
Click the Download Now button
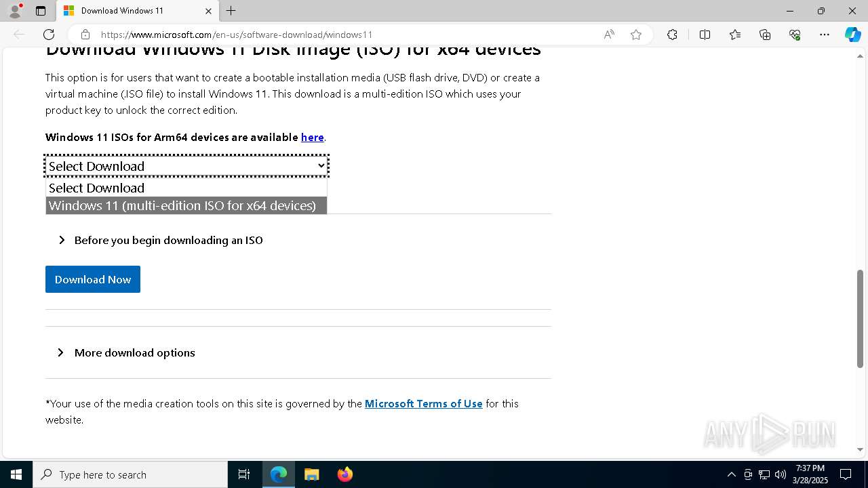coord(93,279)
